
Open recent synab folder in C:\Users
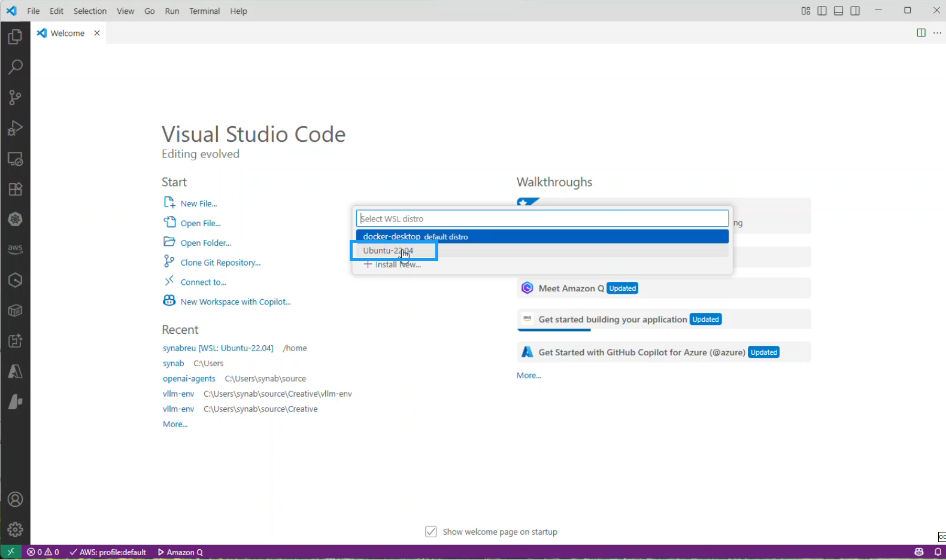tap(174, 363)
